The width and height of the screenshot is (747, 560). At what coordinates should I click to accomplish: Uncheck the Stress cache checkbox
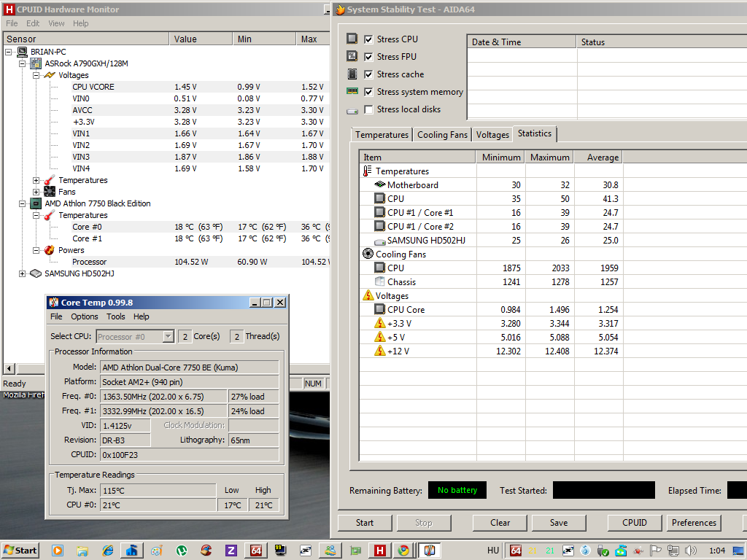(368, 74)
